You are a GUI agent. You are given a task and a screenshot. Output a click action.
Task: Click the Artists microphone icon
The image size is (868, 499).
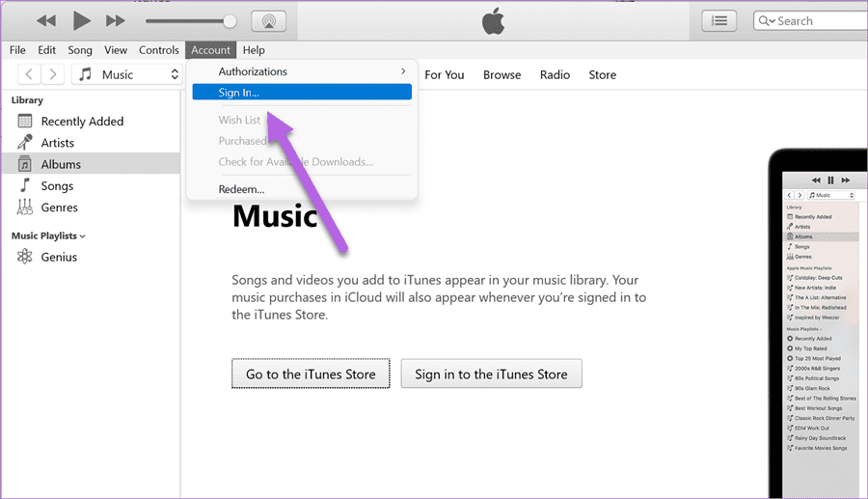click(x=25, y=142)
